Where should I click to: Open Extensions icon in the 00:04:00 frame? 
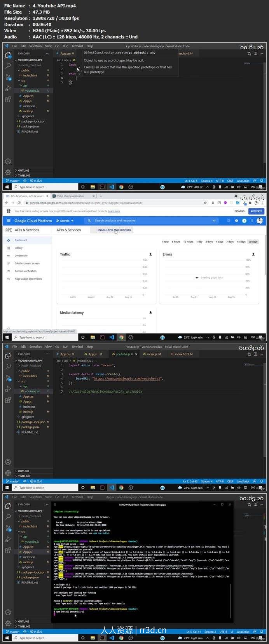[x=8, y=400]
